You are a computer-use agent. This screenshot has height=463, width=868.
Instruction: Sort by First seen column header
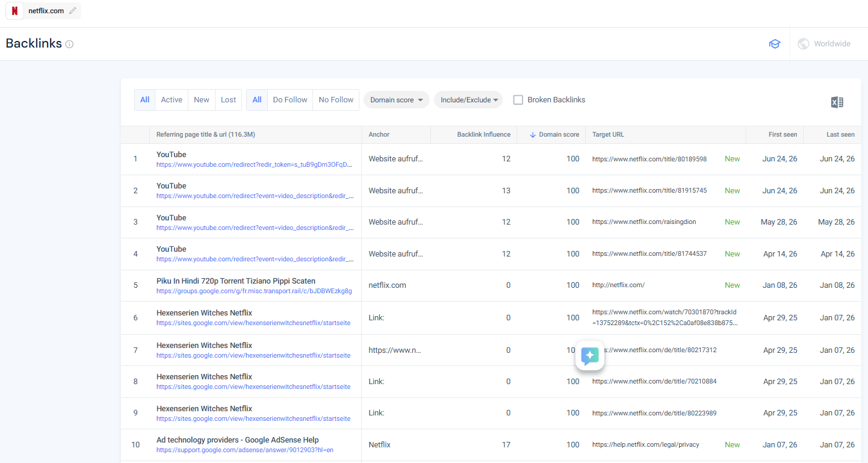point(783,135)
